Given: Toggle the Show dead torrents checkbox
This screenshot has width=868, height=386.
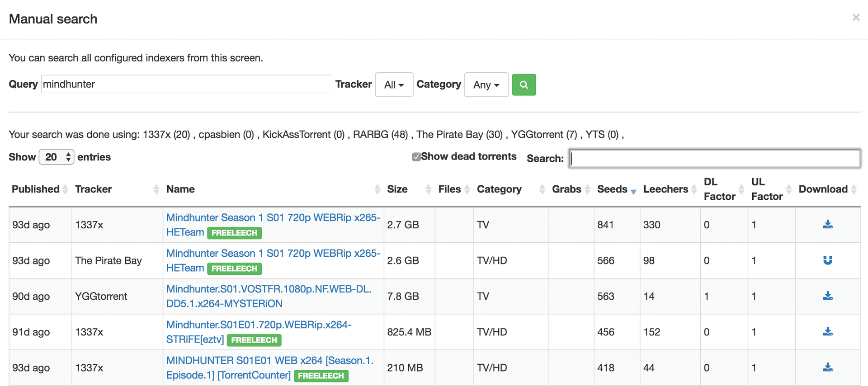Looking at the screenshot, I should click(416, 157).
